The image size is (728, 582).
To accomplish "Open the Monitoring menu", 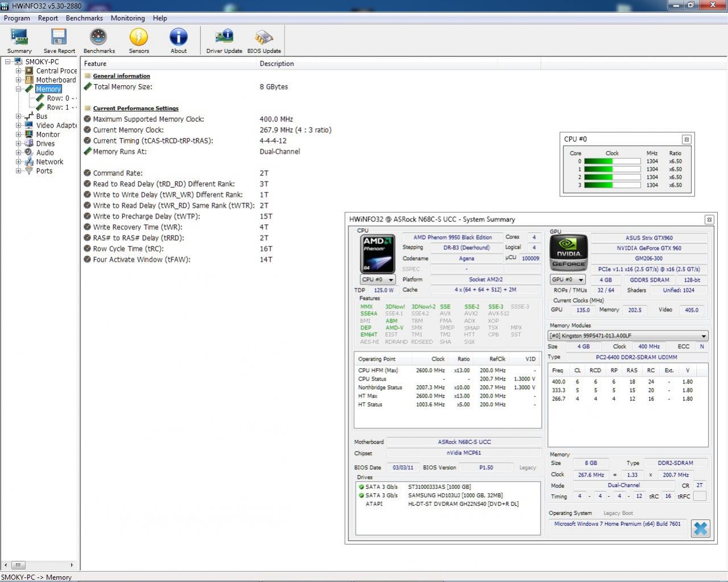I will pos(127,18).
